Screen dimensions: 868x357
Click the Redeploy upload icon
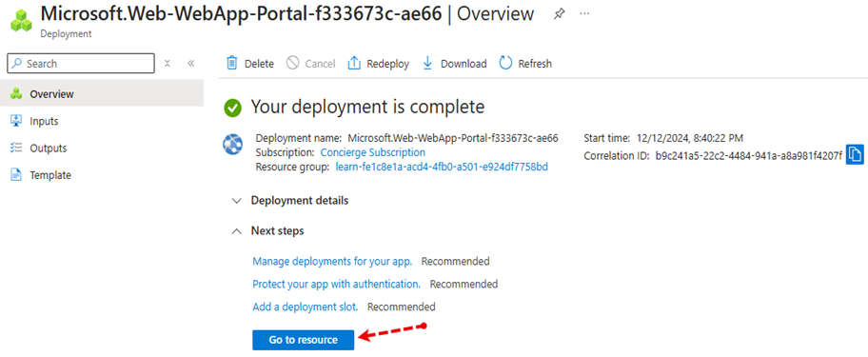point(354,63)
